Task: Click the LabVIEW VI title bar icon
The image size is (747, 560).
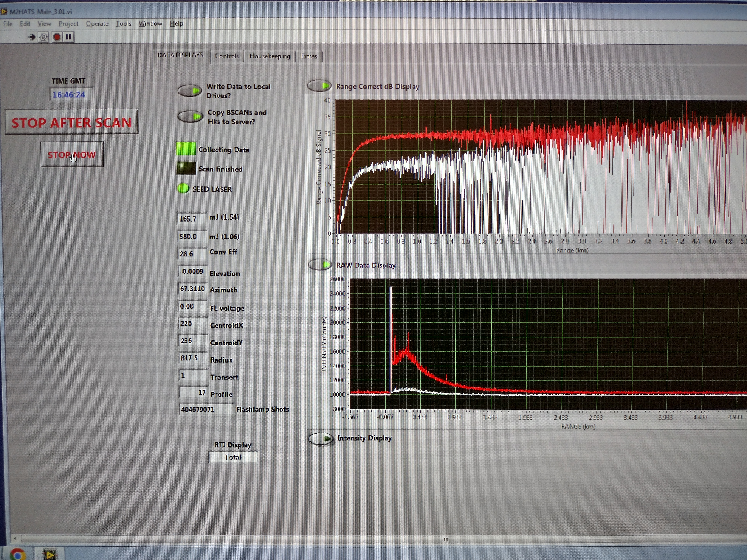Action: [4, 11]
